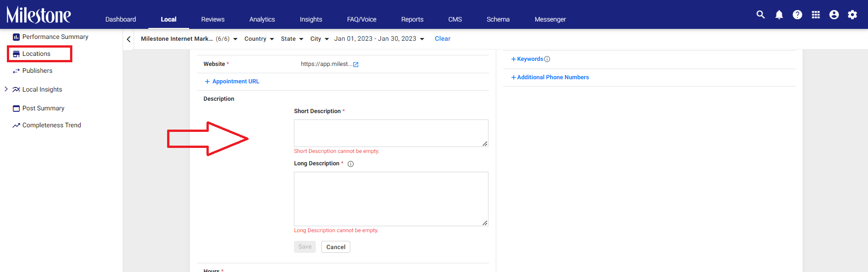Open the settings gear icon
The image size is (868, 272).
tap(852, 15)
